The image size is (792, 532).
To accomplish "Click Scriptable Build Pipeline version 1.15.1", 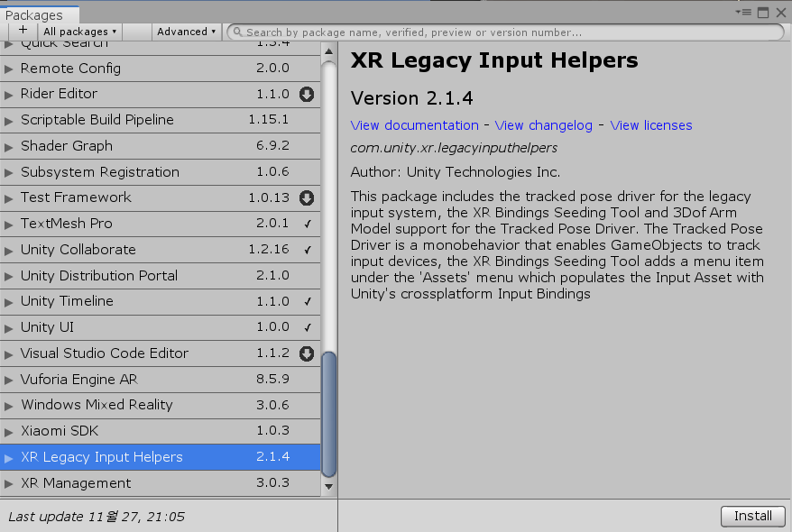I will pos(269,120).
